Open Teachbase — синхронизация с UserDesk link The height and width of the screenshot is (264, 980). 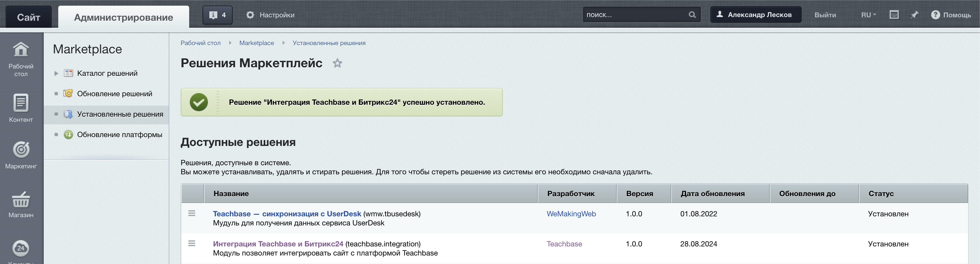tap(287, 214)
